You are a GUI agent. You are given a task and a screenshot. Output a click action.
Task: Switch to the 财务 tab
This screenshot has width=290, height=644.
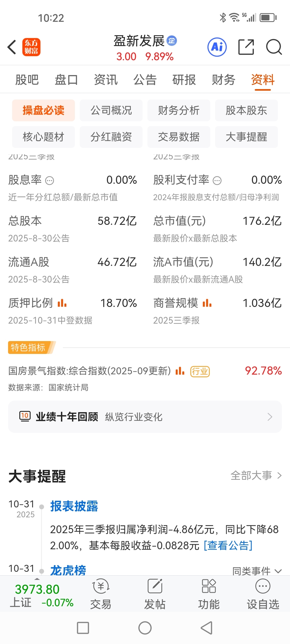coord(223,80)
